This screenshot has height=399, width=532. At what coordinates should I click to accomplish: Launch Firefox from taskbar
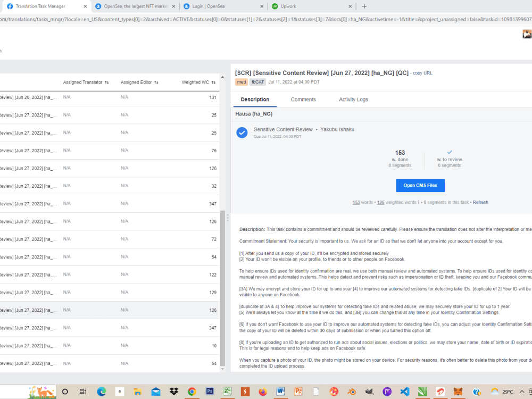click(x=263, y=392)
